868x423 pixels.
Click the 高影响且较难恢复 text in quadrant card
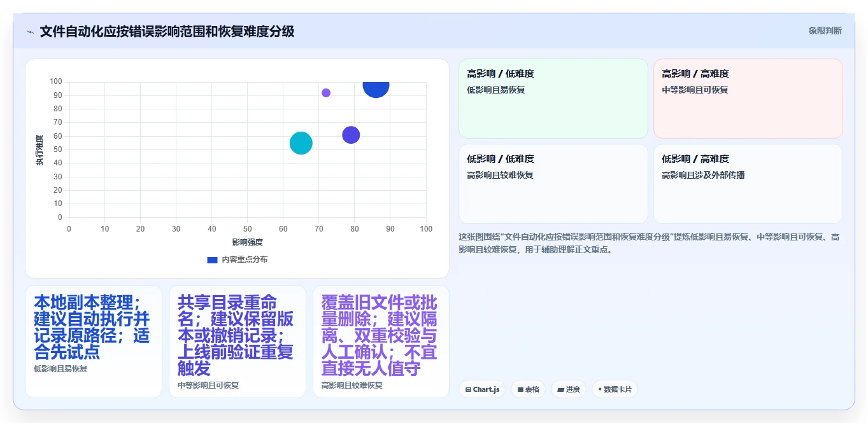point(500,175)
